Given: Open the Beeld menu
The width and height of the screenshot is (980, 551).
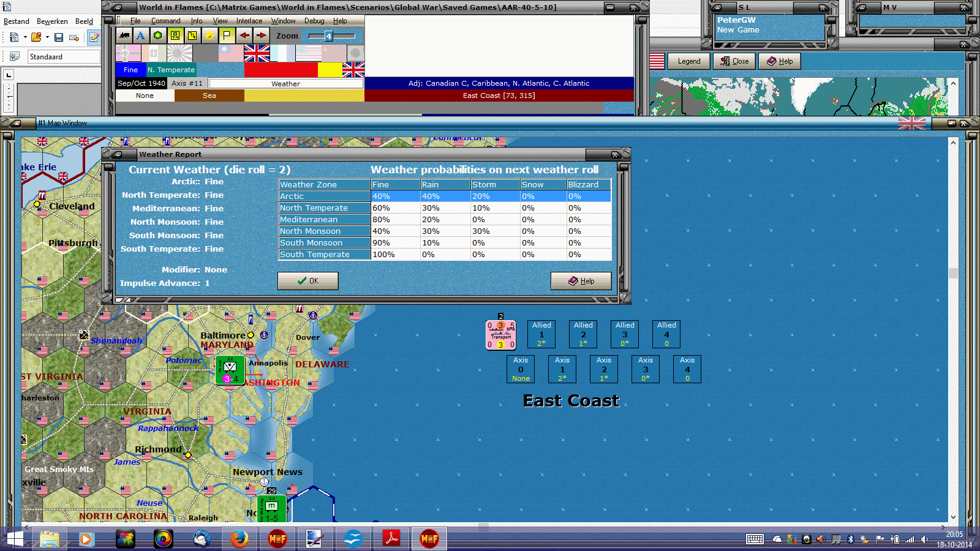Looking at the screenshot, I should pos(84,21).
